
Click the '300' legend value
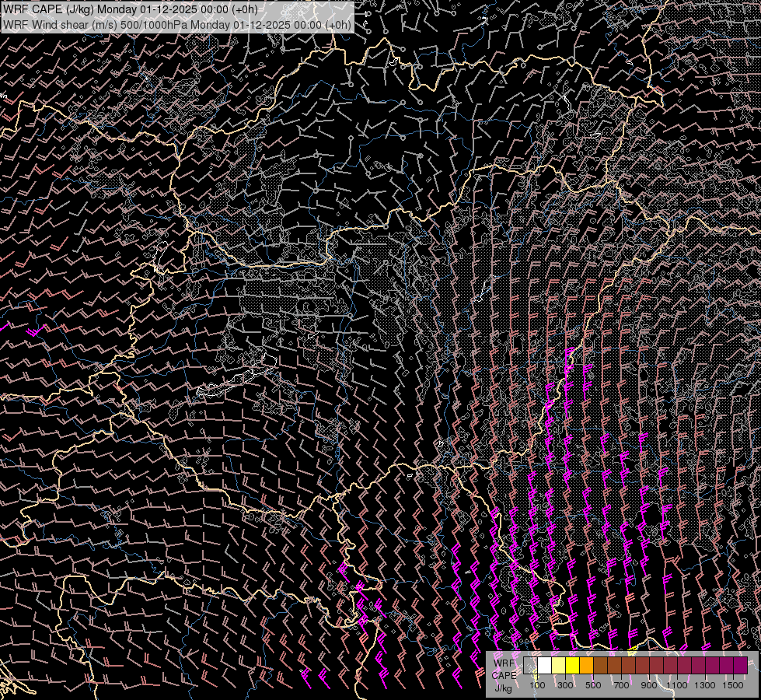(x=565, y=685)
